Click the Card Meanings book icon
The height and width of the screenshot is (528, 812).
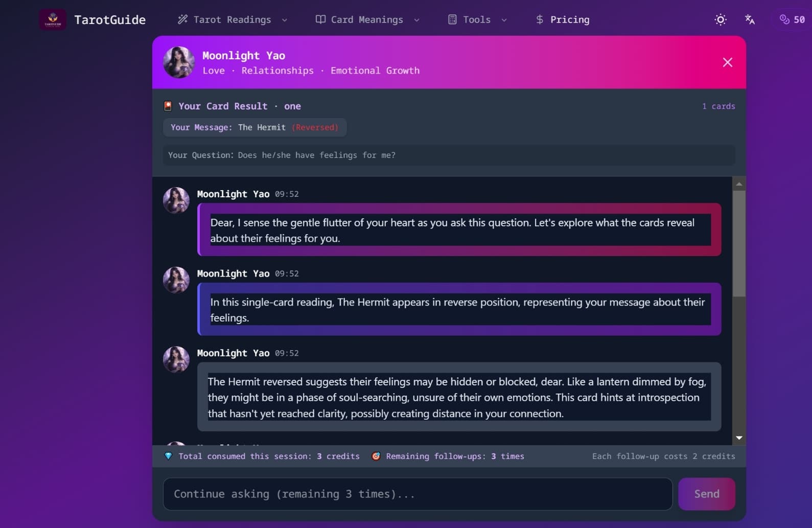coord(320,19)
